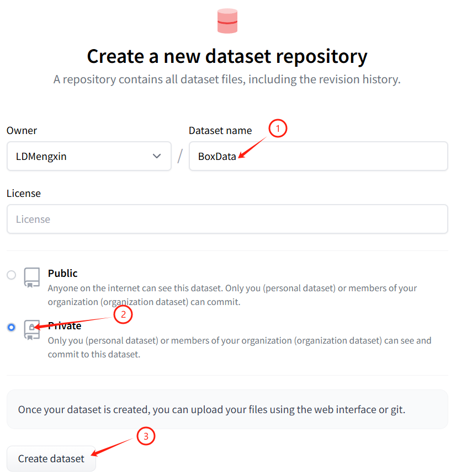Screen dimensions: 456x476
Task: Click the bold Public option label
Action: (x=63, y=274)
